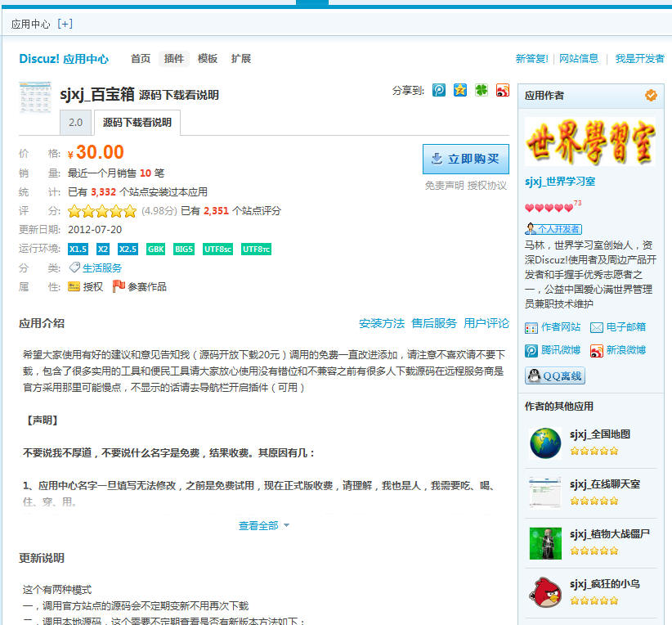672x625 pixels.
Task: Open the 新答复! link
Action: point(532,58)
